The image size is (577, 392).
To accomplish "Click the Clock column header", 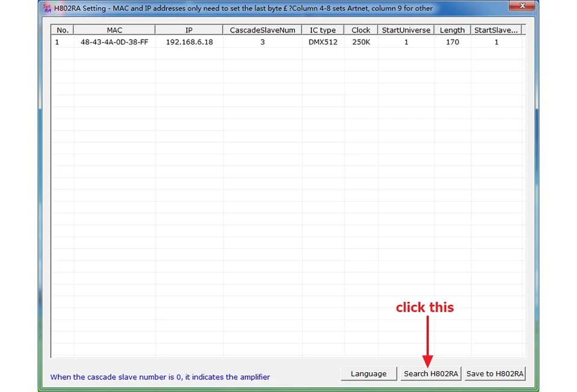I will tap(361, 30).
